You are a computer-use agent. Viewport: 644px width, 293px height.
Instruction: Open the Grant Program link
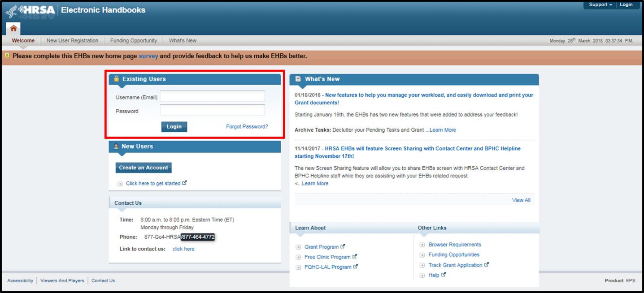click(x=322, y=247)
